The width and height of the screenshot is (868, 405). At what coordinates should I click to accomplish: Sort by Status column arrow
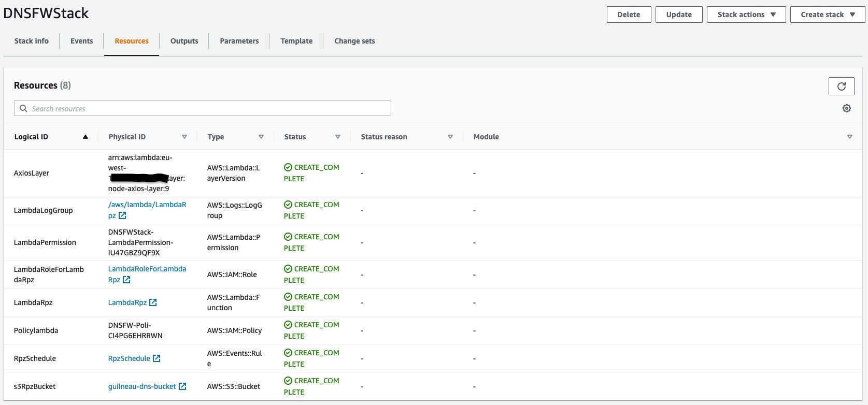338,137
